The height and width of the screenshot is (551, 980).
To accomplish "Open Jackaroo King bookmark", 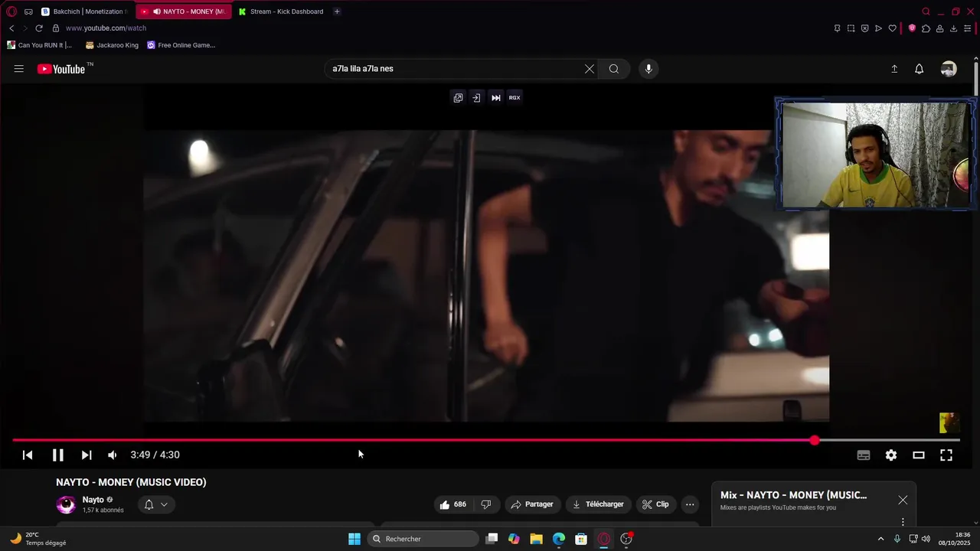I will 112,45.
